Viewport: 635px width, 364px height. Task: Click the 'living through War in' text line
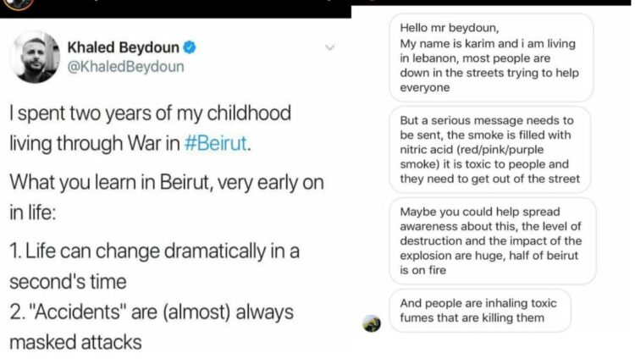tap(95, 143)
